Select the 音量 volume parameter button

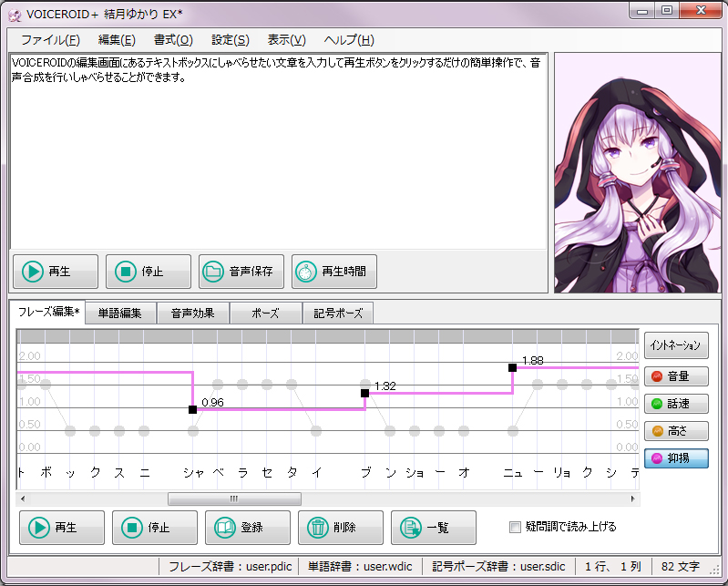click(x=676, y=376)
